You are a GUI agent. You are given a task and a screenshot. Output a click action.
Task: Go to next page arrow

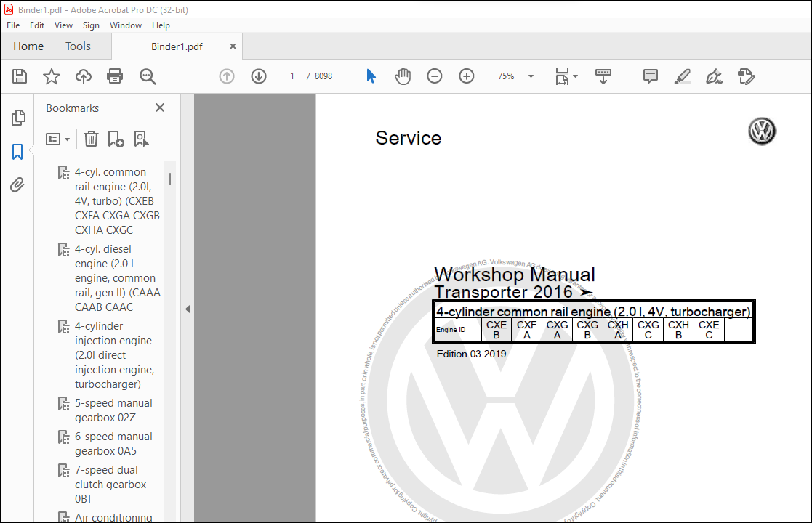259,76
